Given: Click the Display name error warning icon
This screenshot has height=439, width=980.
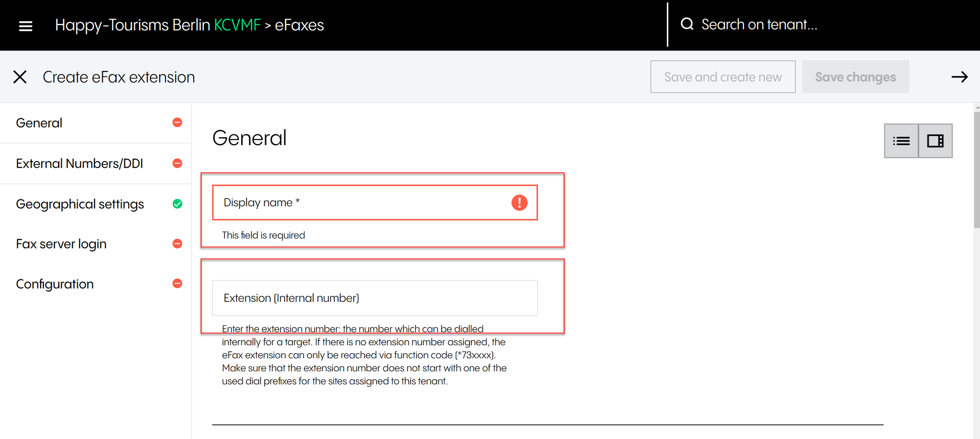Looking at the screenshot, I should tap(519, 202).
